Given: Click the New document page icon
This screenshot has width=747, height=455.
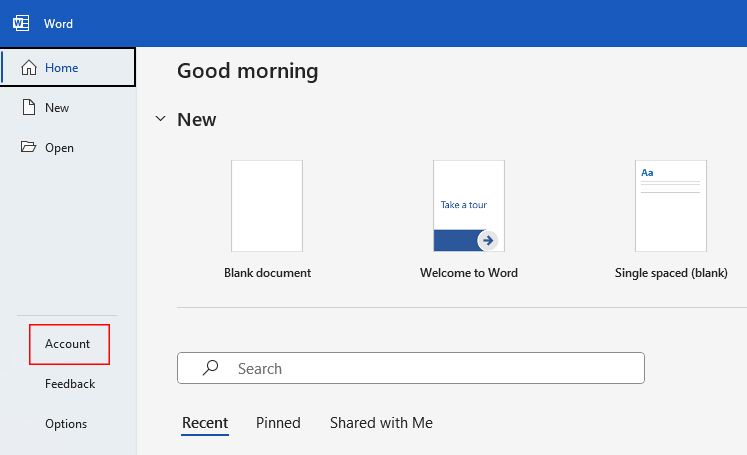Looking at the screenshot, I should (29, 107).
